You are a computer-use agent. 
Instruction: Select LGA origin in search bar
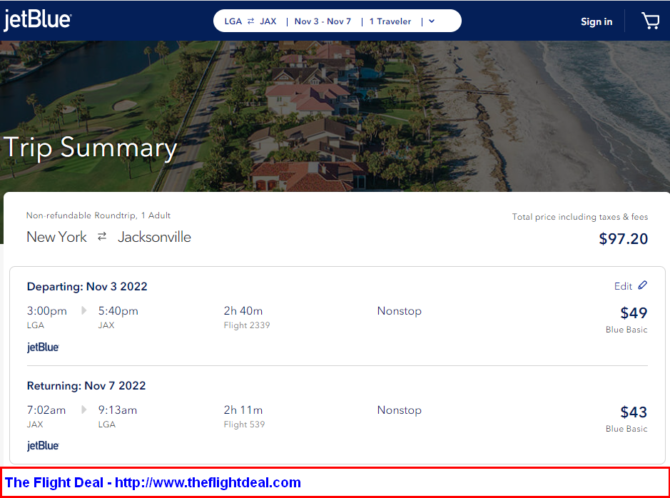tap(233, 21)
